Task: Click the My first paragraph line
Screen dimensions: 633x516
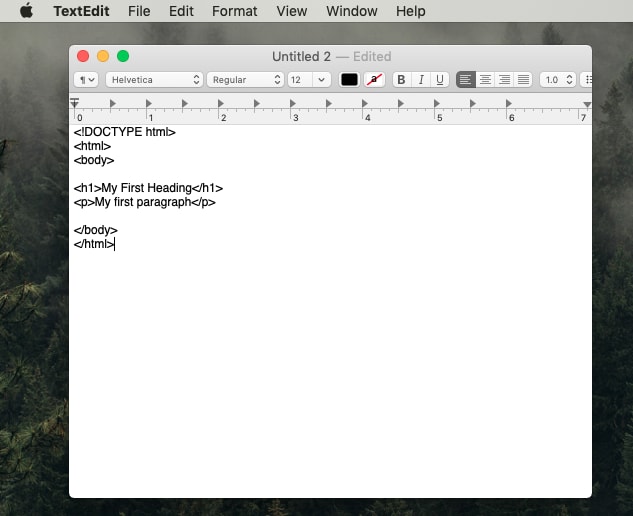Action: [145, 202]
